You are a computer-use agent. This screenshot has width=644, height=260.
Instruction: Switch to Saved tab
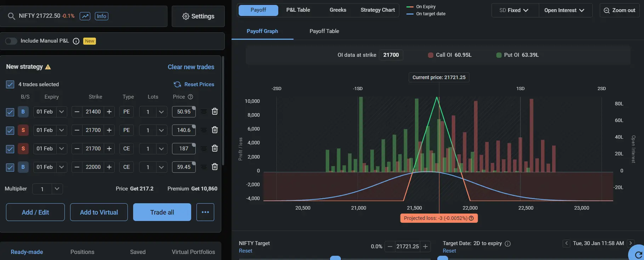138,252
